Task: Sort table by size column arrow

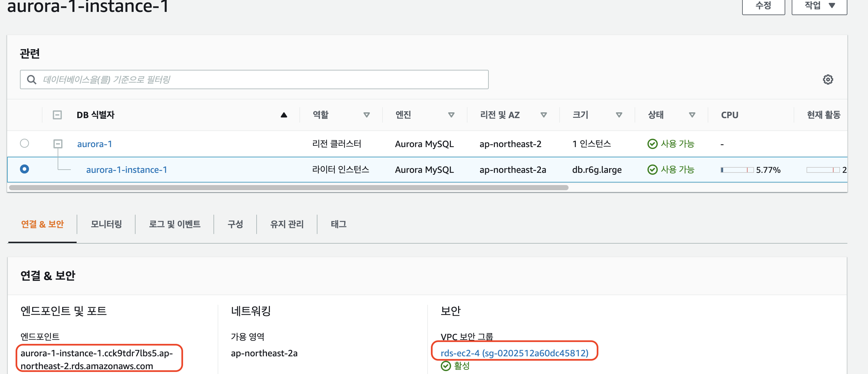Action: (x=619, y=115)
